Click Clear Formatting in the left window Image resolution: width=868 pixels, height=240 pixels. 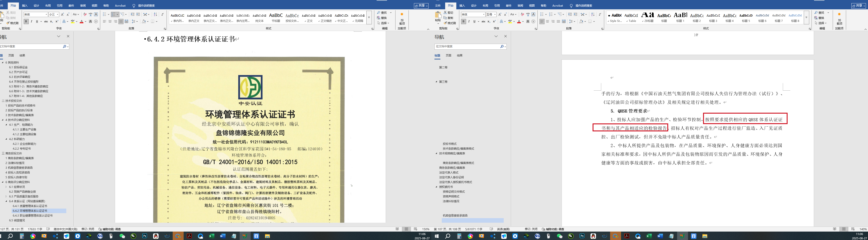(x=85, y=15)
